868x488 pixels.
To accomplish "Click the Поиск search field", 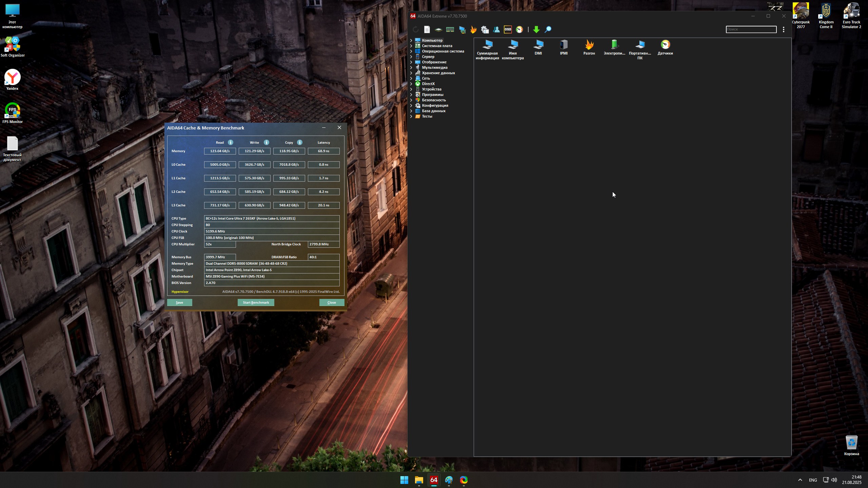I will (751, 29).
